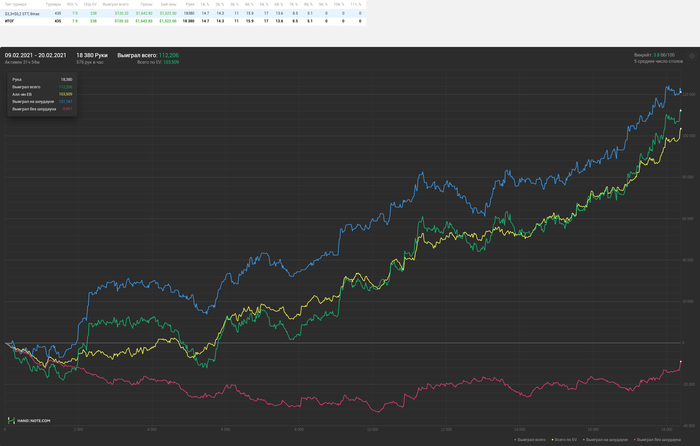The width and height of the screenshot is (700, 446).
Task: Click tooltip row 'Выиграл без шоудауна'
Action: point(42,109)
